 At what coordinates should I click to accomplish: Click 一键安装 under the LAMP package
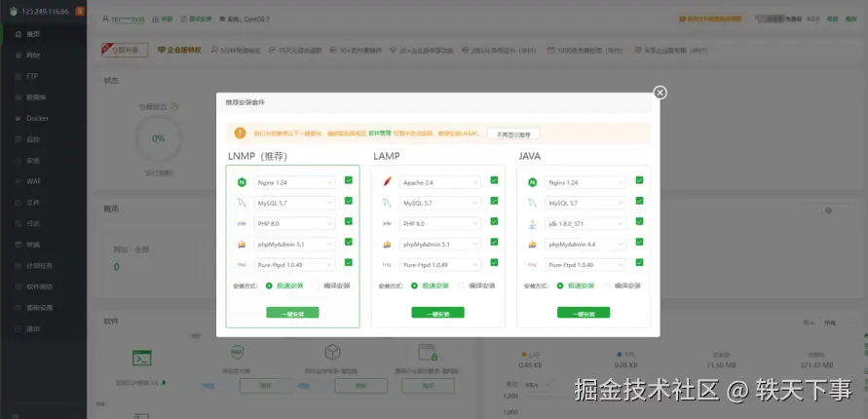tap(437, 313)
